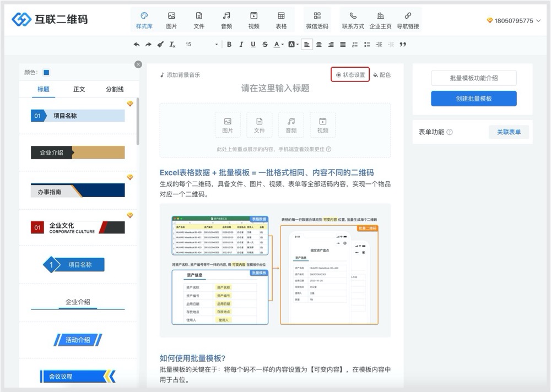Pick the blue 颜色 color swatch
551x392 pixels.
46,72
